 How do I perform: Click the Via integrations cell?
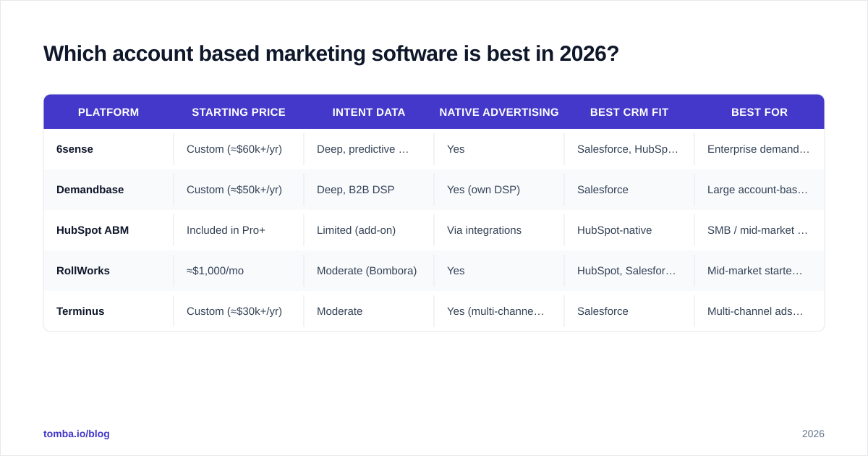499,230
